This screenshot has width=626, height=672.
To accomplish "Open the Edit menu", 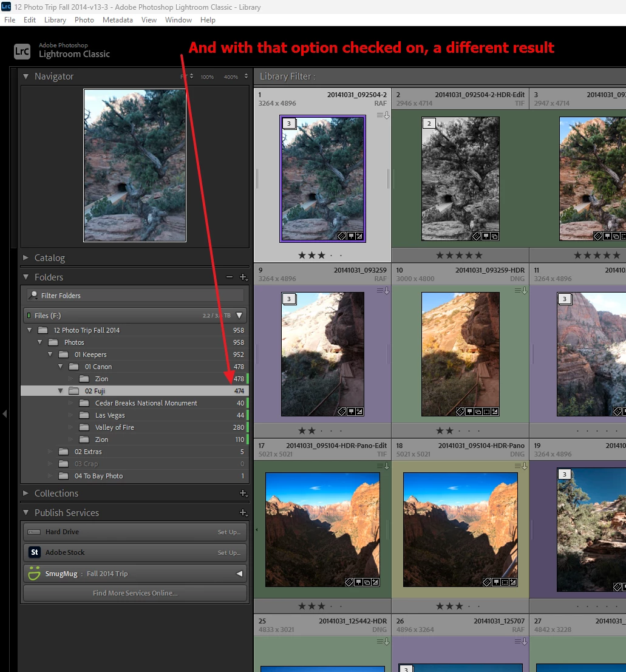I will [x=30, y=19].
